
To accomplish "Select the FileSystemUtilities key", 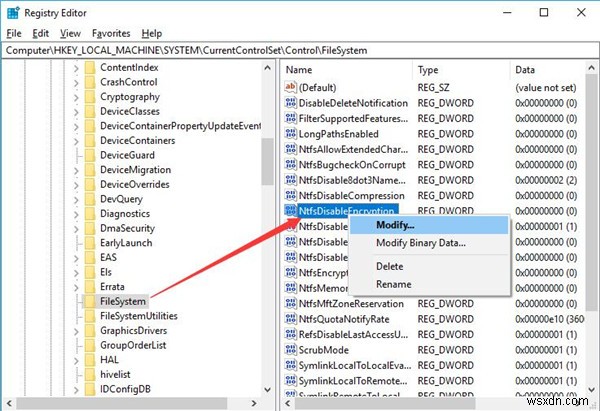I will (139, 316).
